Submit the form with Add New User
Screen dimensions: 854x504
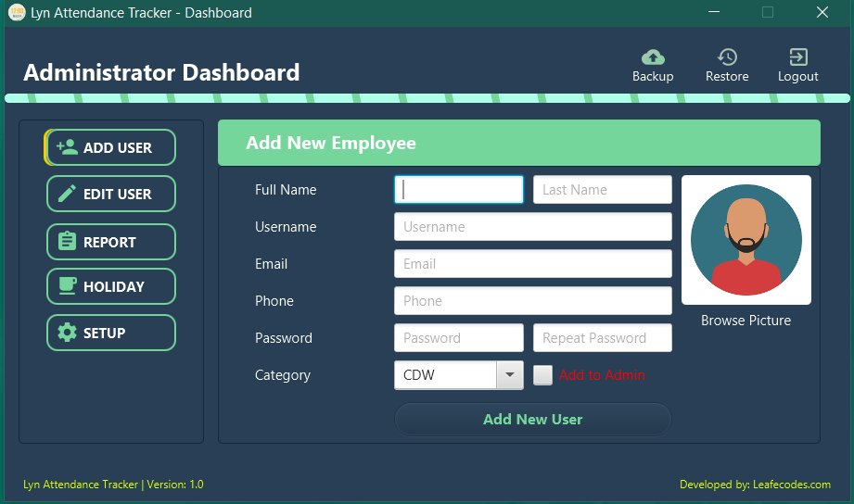click(x=532, y=419)
